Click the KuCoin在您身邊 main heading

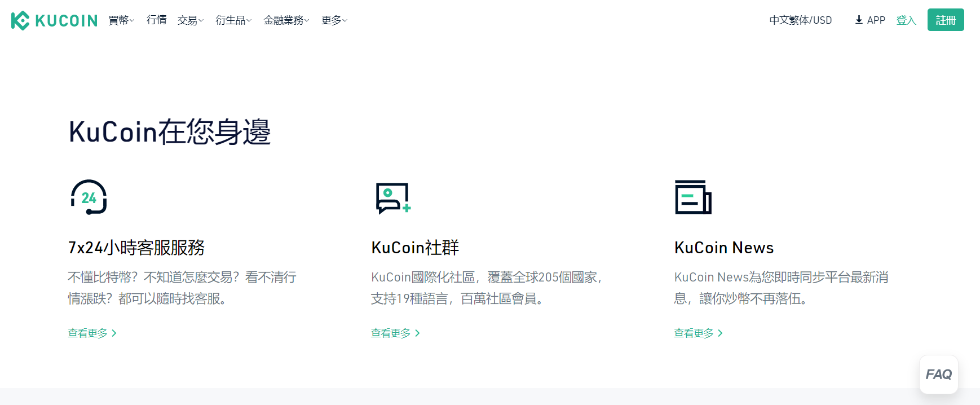tap(170, 132)
